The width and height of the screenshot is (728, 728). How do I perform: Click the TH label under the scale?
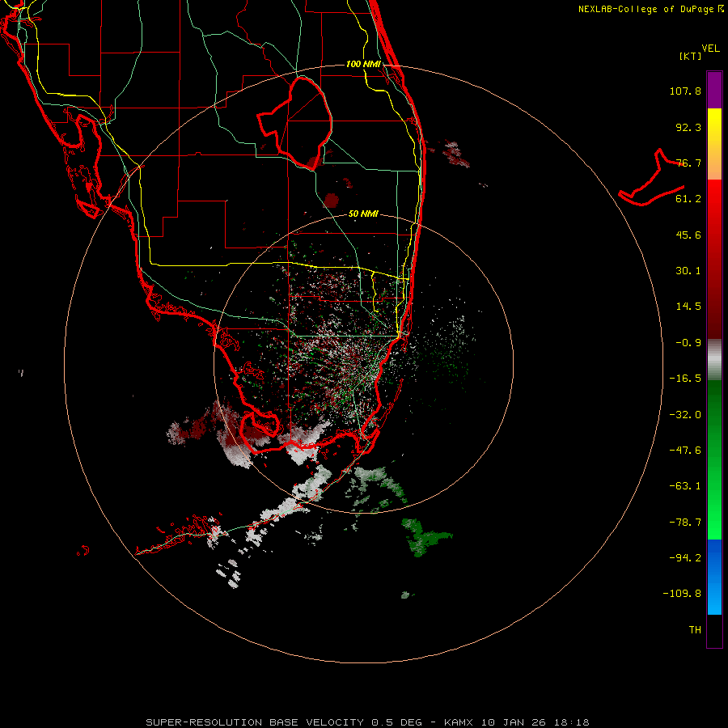pos(695,630)
